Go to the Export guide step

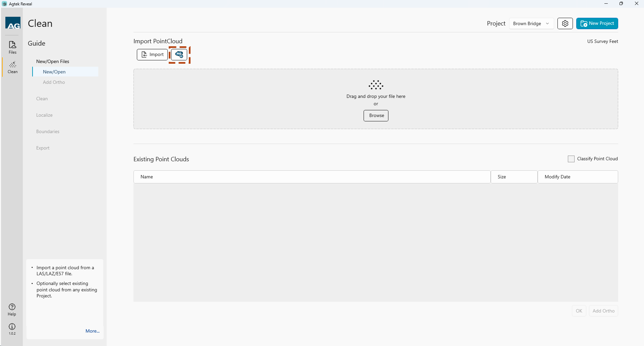[43, 148]
